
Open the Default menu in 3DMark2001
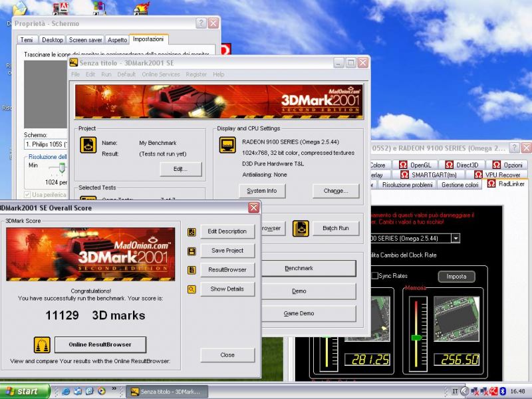point(126,74)
